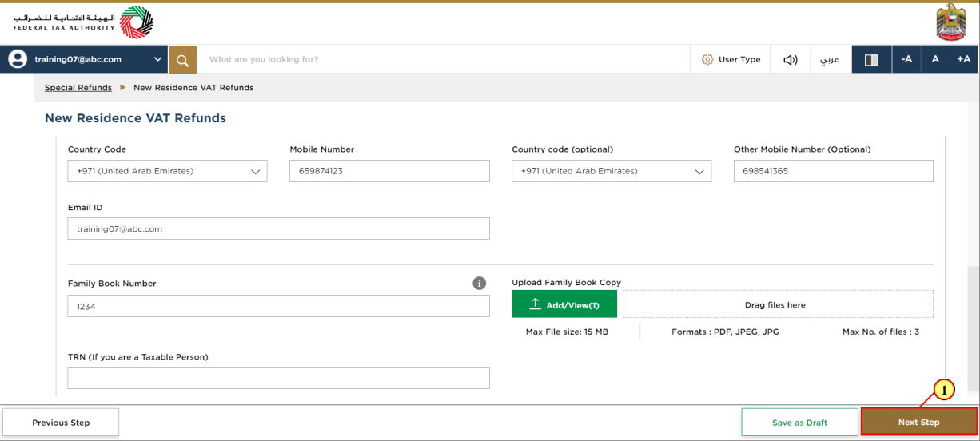The height and width of the screenshot is (441, 980).
Task: Click the 'Upload Family Book Copy' label
Action: tap(567, 283)
